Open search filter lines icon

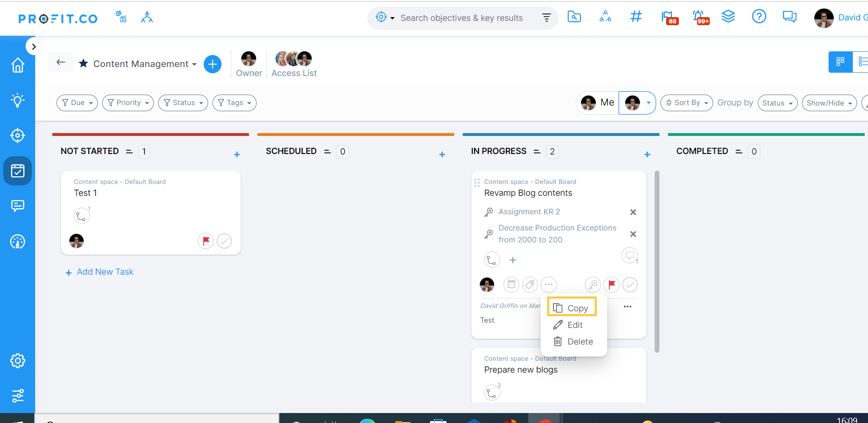[x=546, y=18]
